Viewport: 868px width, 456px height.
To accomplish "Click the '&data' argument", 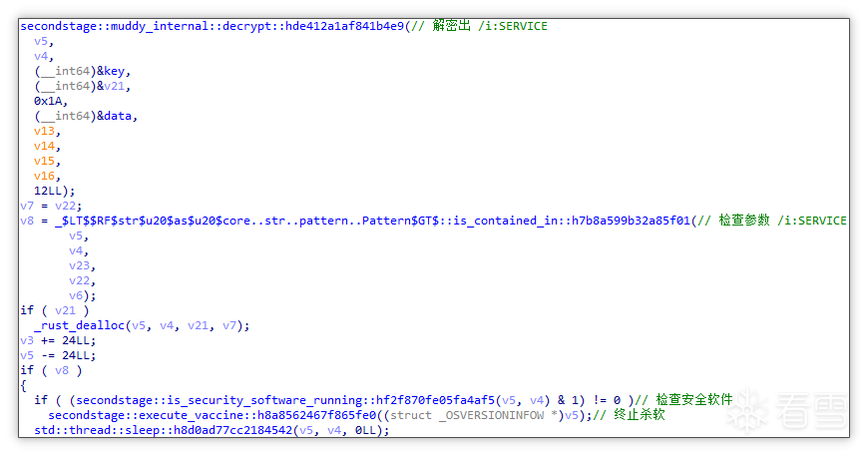I will click(114, 116).
